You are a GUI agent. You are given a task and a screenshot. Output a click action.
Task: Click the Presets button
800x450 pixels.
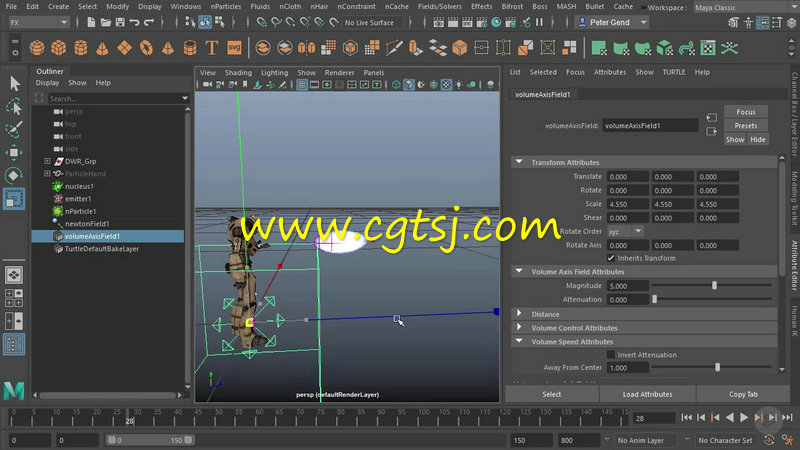tap(745, 126)
